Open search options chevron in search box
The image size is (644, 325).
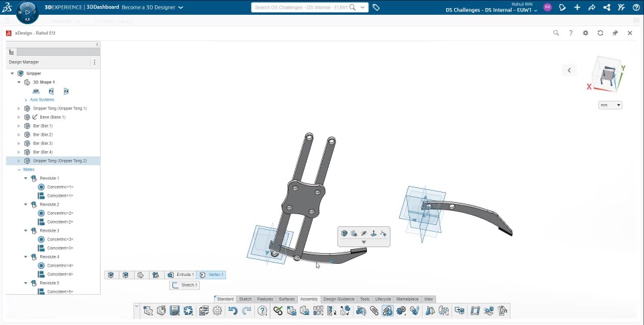click(362, 7)
